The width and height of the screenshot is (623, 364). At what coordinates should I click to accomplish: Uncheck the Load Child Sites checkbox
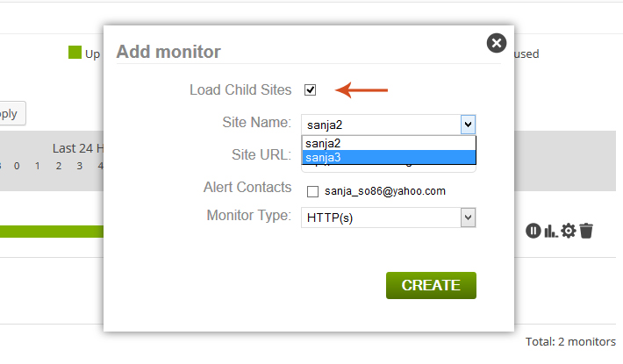click(x=311, y=90)
